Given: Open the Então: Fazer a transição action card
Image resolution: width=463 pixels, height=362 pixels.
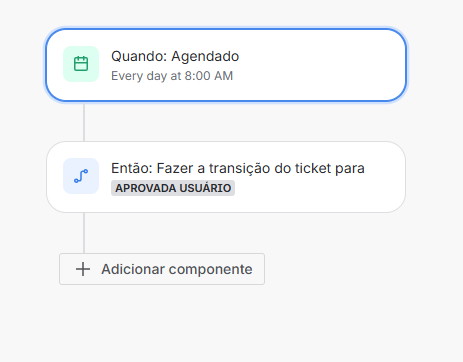Looking at the screenshot, I should (x=226, y=177).
